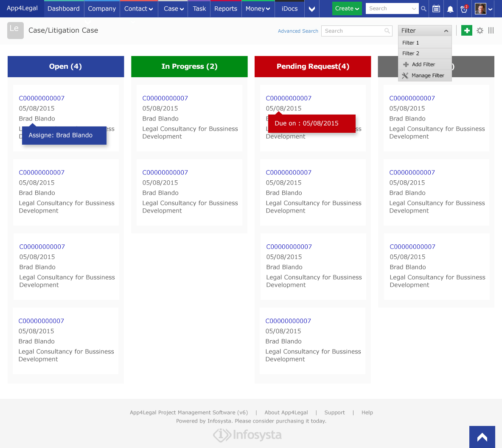Expand the more modules chevron
502x448 pixels.
[x=312, y=9]
